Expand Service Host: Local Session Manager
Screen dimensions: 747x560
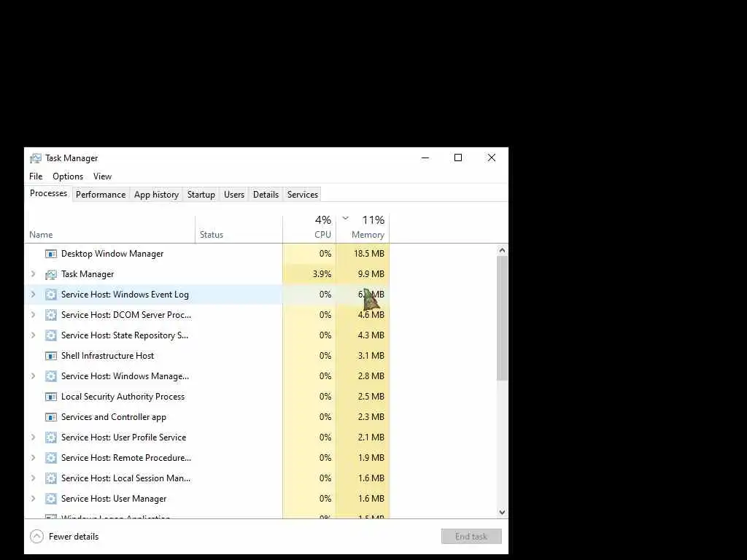pyautogui.click(x=33, y=478)
